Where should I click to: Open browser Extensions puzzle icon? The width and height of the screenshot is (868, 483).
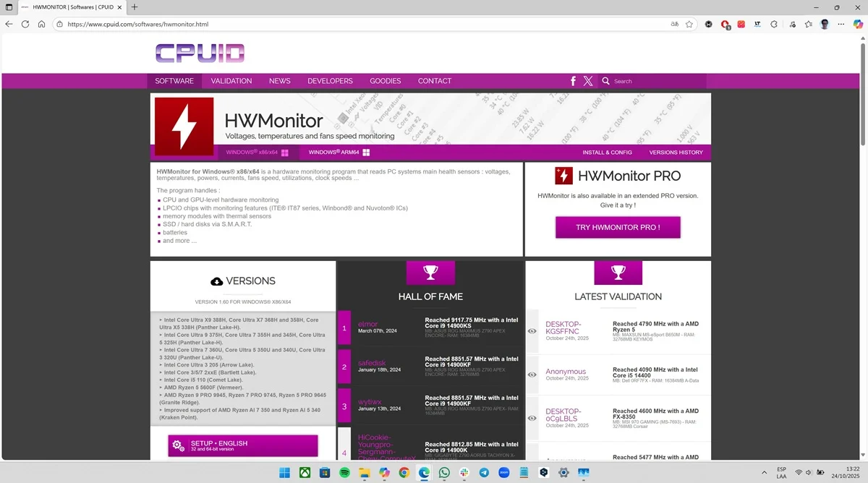[x=773, y=24]
